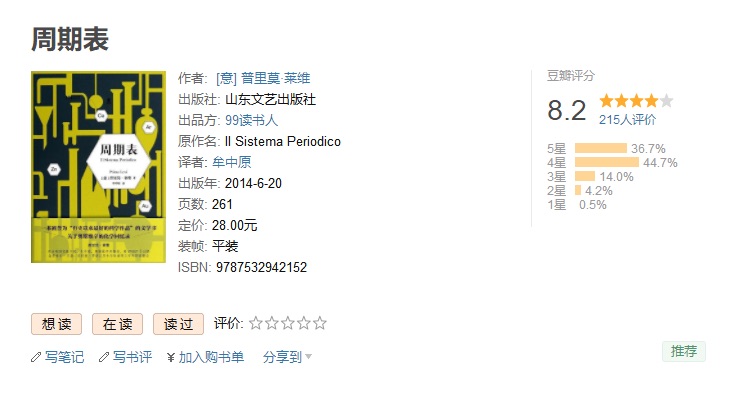Image resolution: width=730 pixels, height=400 pixels.
Task: Mark book as 读过
Action: click(x=178, y=324)
